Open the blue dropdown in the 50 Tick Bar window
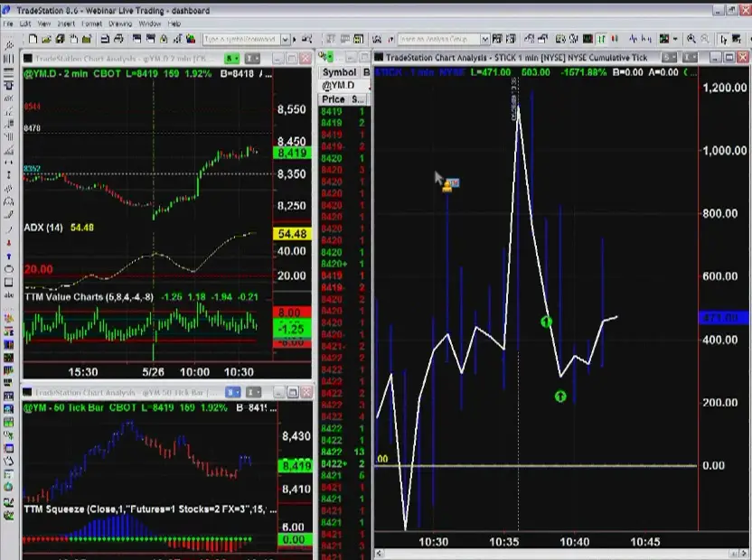The height and width of the screenshot is (560, 752). tap(232, 393)
